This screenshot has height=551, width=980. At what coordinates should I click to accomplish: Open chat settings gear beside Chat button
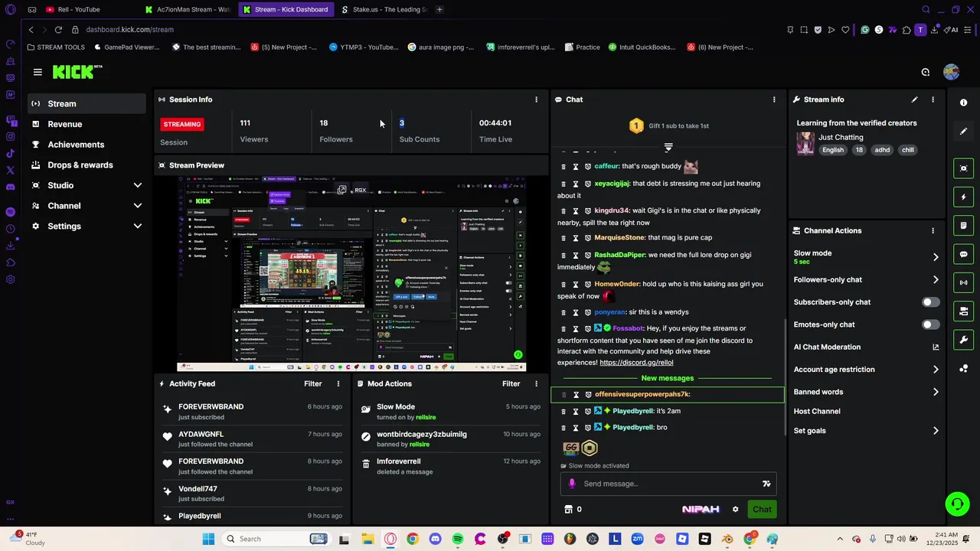click(x=735, y=509)
